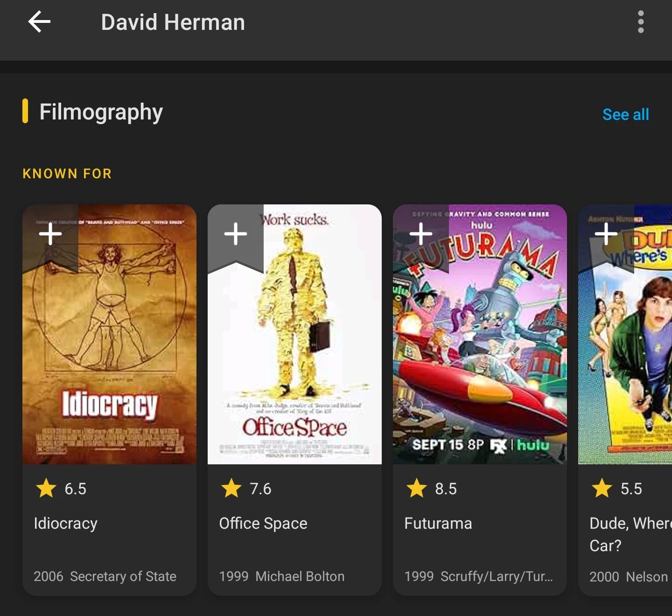The height and width of the screenshot is (616, 672).
Task: Tap the Filmography section heading
Action: [x=101, y=112]
